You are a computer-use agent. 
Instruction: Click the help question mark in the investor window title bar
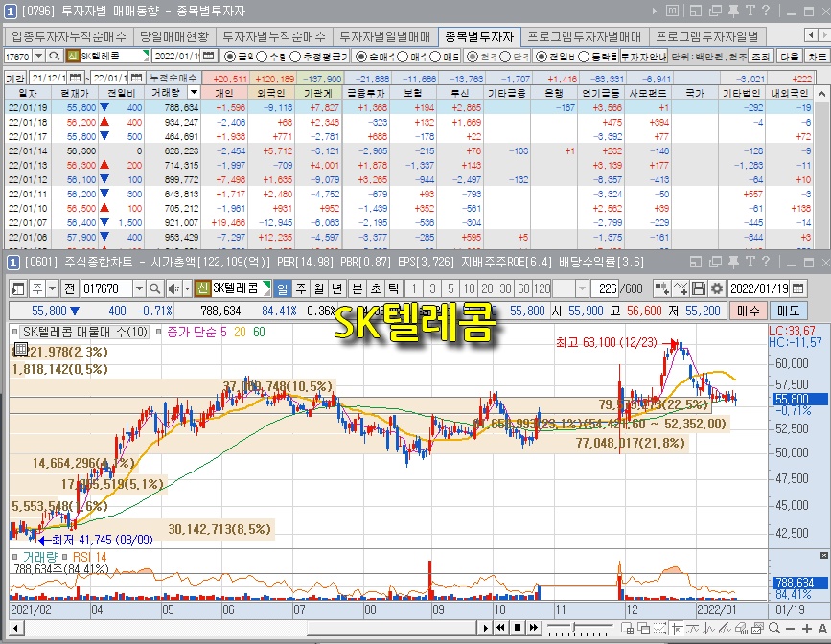(x=766, y=11)
